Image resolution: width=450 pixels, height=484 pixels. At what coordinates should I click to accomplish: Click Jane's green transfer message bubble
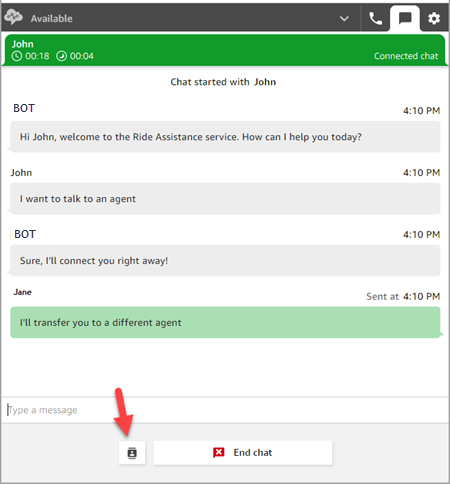pyautogui.click(x=225, y=323)
